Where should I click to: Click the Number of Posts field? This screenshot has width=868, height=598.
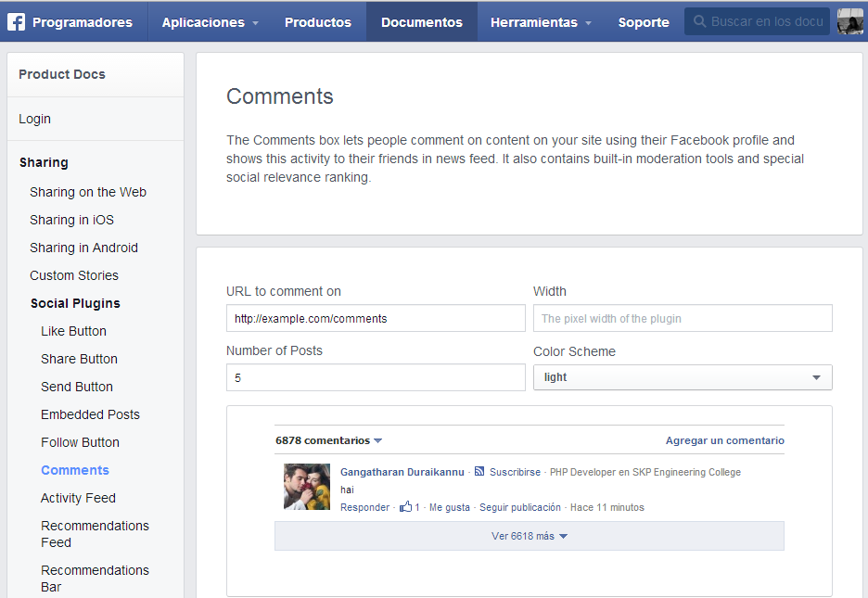(x=376, y=377)
